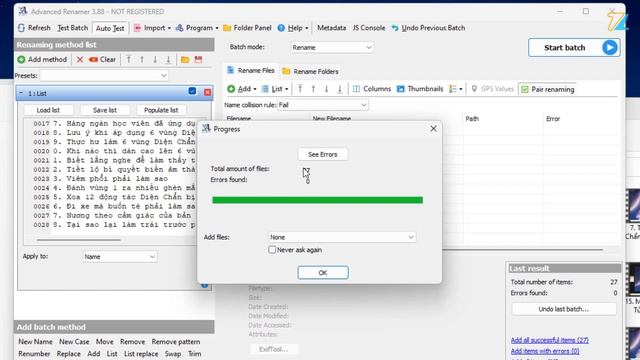
Task: Switch to Rename Folders tab
Action: (x=311, y=71)
